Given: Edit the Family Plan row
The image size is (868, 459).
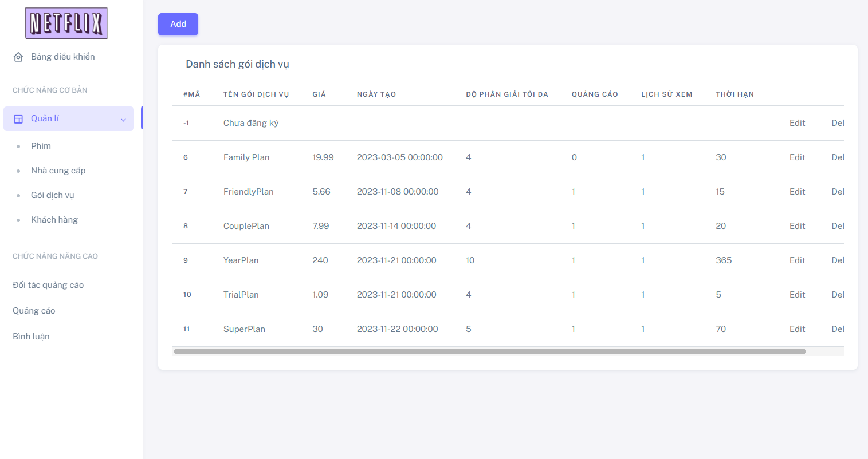Looking at the screenshot, I should tap(797, 157).
